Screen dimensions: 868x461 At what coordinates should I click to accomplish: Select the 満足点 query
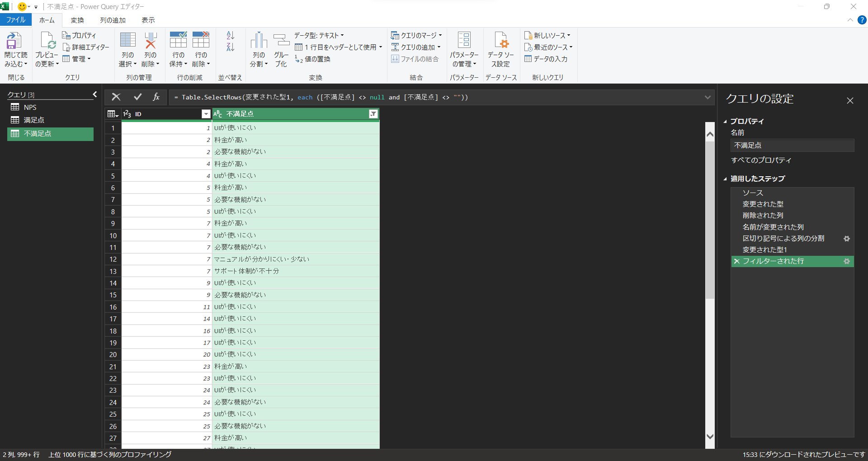point(50,120)
